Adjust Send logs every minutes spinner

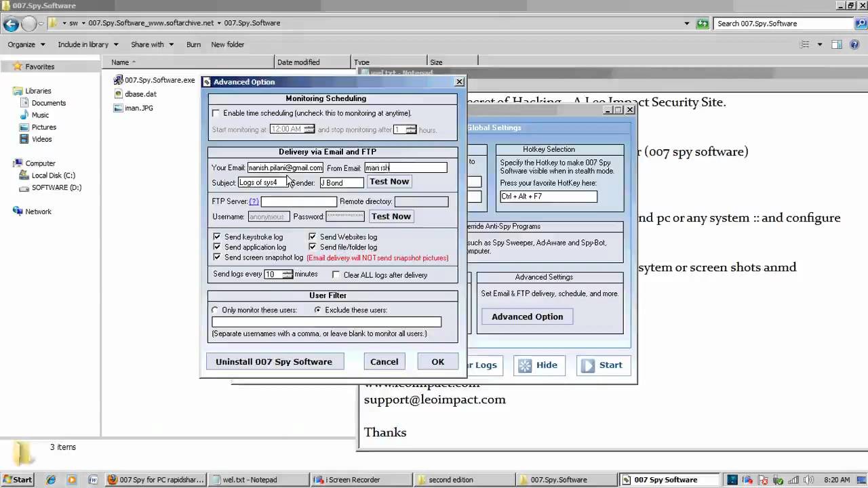288,274
